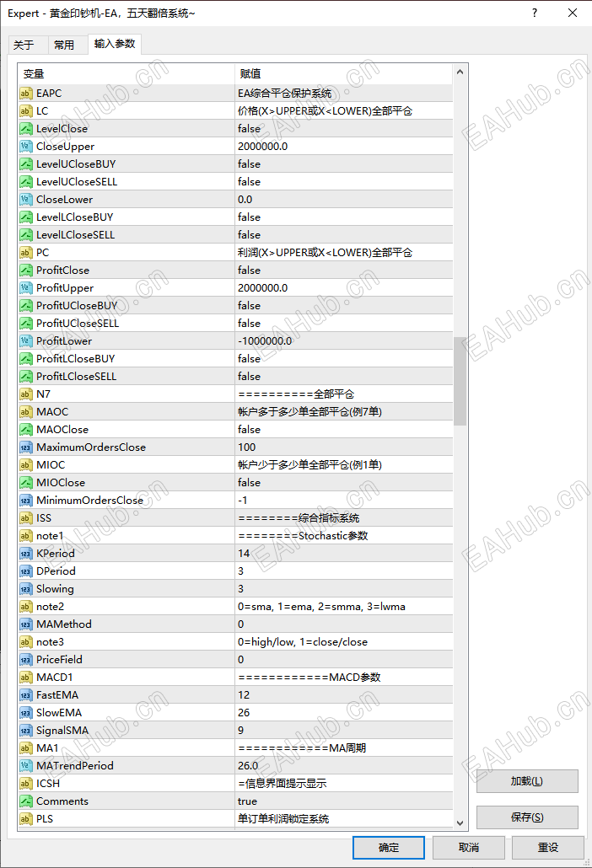Click the 赋值 column header
Image resolution: width=592 pixels, height=868 pixels.
(x=344, y=73)
